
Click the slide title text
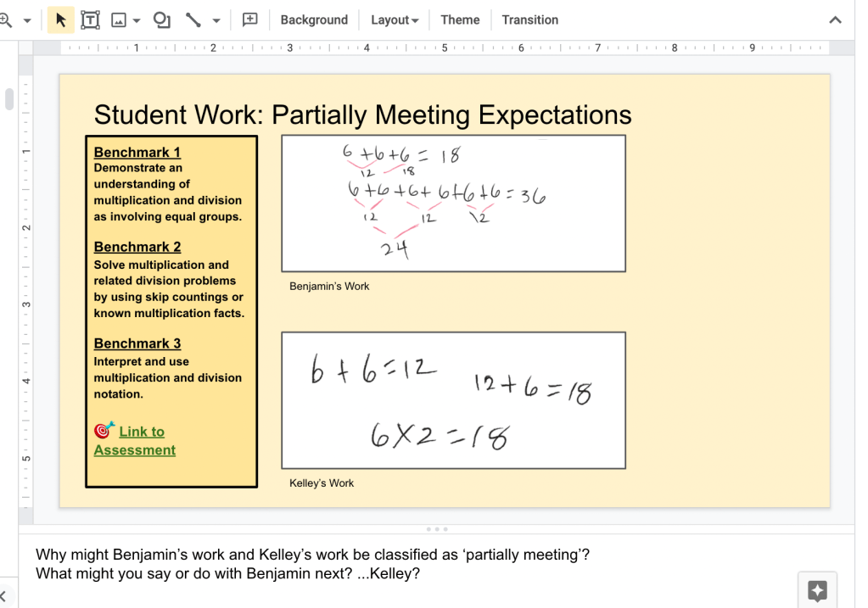362,114
